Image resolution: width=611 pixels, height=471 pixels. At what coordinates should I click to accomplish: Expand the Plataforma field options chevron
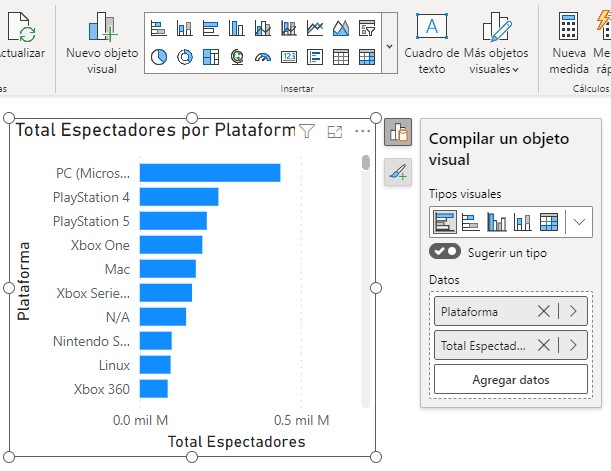573,311
